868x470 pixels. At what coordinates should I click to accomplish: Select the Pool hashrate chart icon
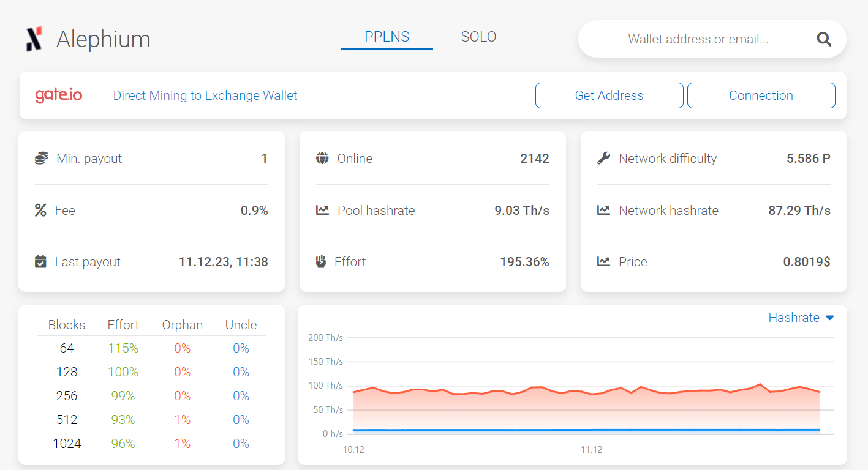(322, 210)
